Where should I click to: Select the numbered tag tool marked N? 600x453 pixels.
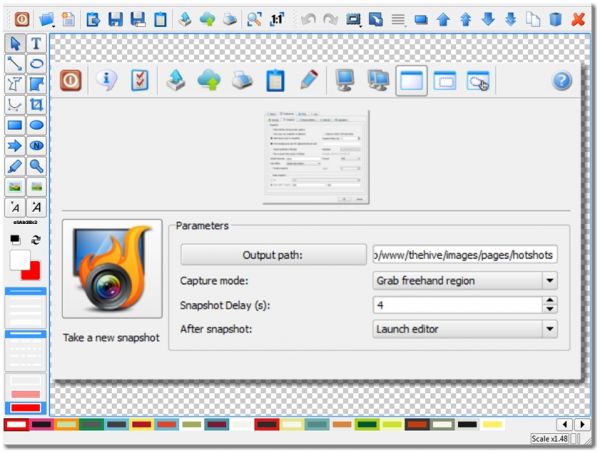36,146
